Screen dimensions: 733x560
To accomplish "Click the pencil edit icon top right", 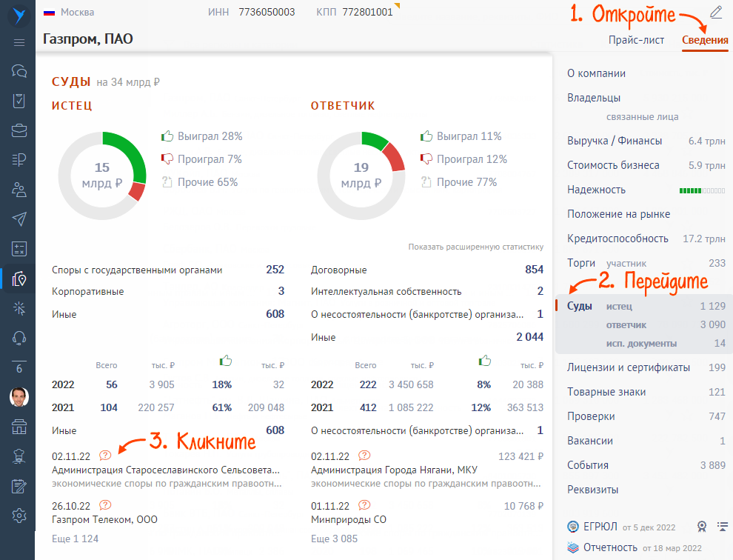I will [716, 12].
